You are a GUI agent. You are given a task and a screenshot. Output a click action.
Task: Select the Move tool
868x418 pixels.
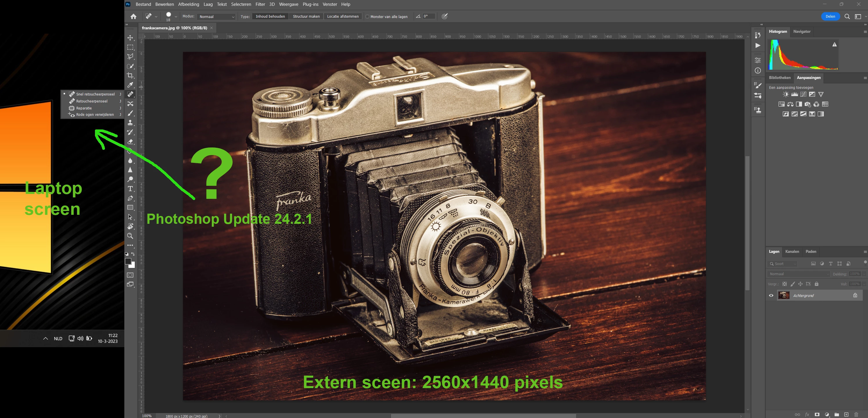tap(130, 38)
